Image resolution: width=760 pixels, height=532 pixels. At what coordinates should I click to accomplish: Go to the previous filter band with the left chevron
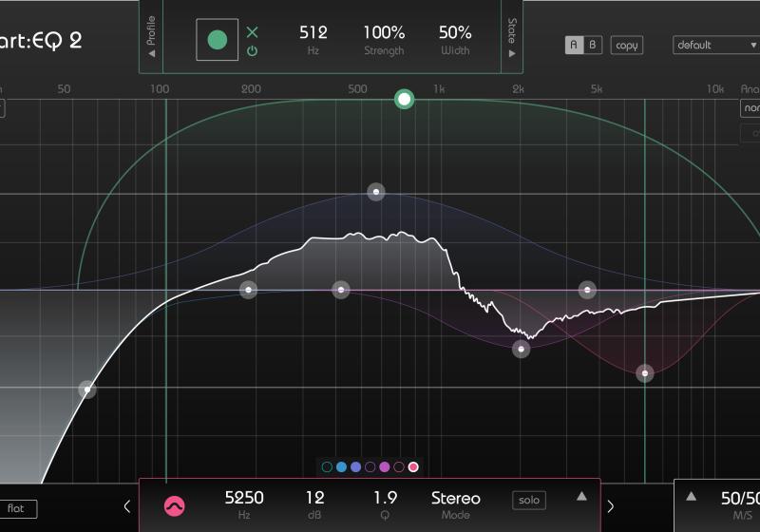[x=127, y=506]
